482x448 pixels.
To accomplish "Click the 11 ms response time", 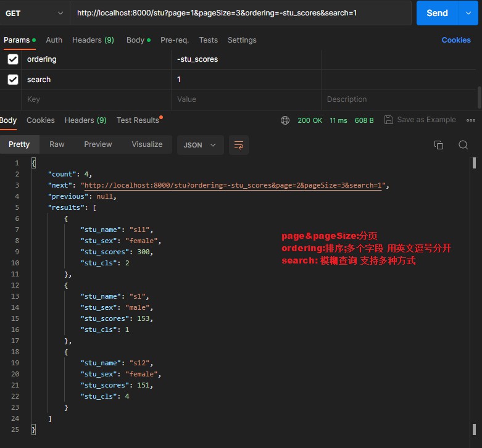I will click(338, 120).
